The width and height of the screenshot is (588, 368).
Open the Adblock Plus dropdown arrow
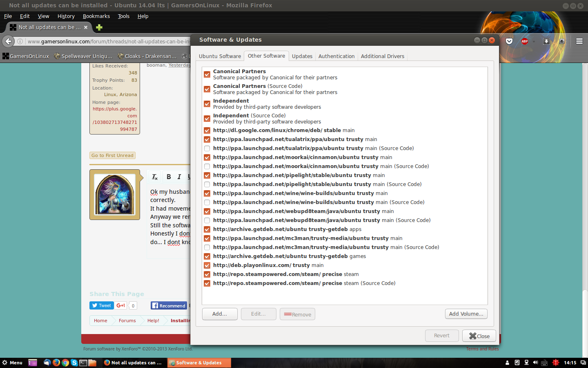click(534, 41)
